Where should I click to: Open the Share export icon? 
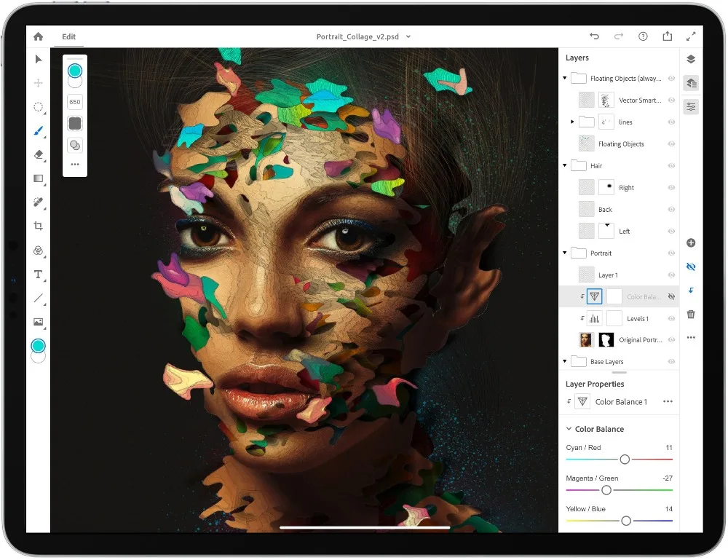click(x=667, y=36)
